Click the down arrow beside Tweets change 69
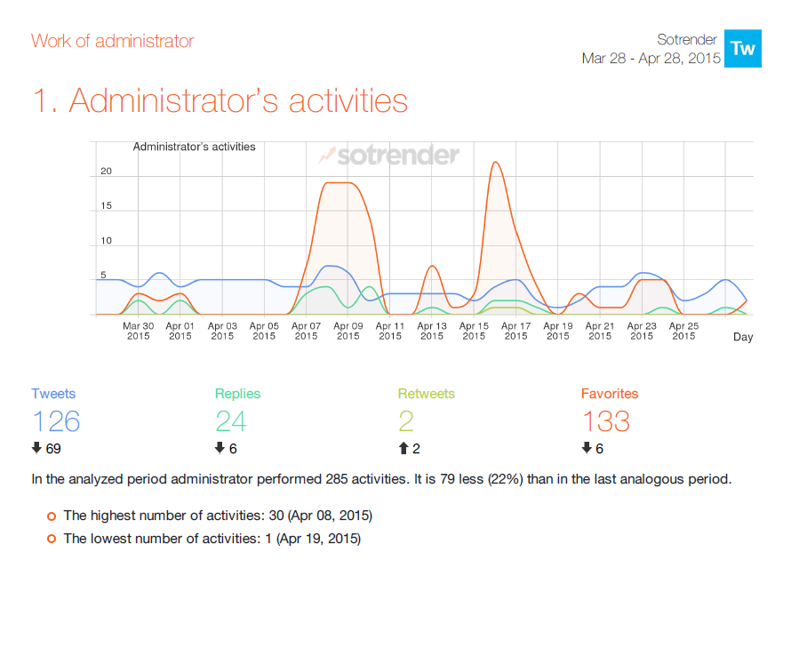 tap(36, 448)
